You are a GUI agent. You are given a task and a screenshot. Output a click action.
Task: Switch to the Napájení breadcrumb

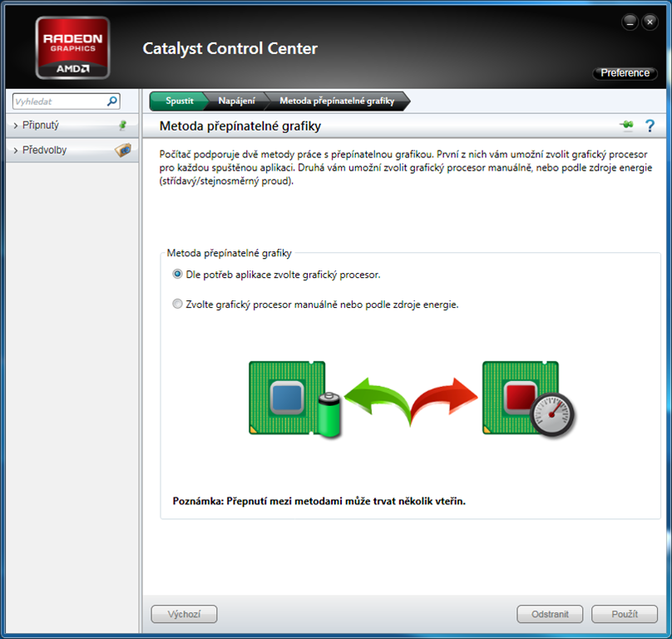pos(236,101)
